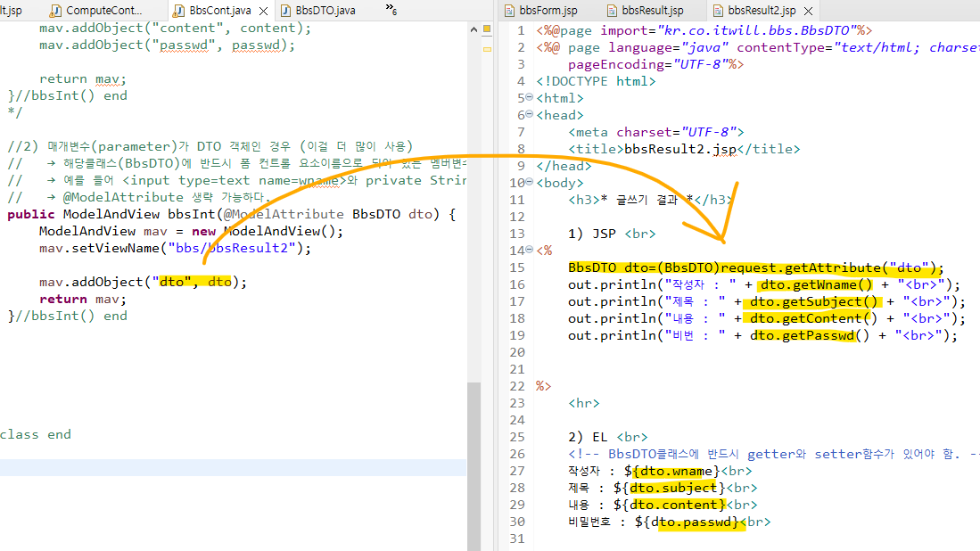The width and height of the screenshot is (980, 551).
Task: Jump to the yellow warning marker in overview ruler
Action: pos(487,49)
